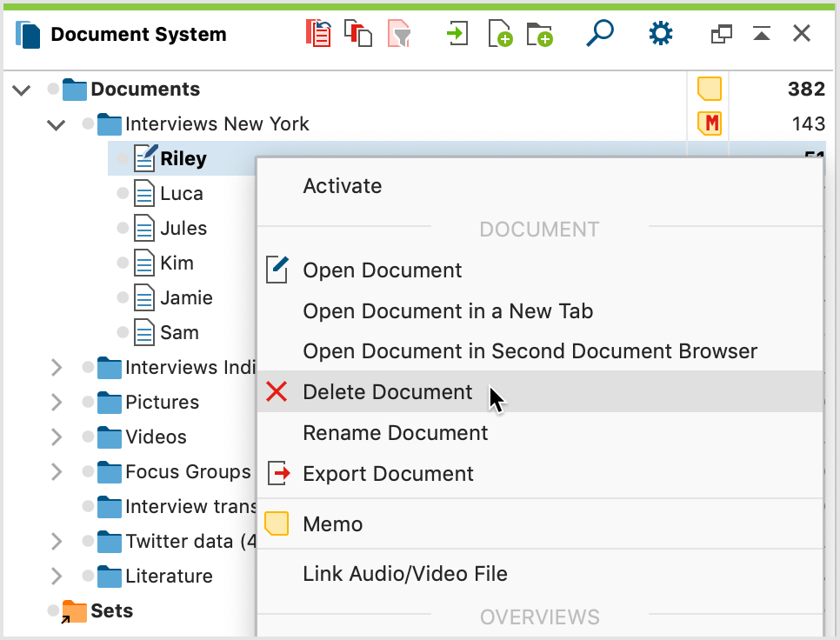Screen dimensions: 840x640
Task: Select the Focus Groups folder label
Action: click(x=188, y=472)
